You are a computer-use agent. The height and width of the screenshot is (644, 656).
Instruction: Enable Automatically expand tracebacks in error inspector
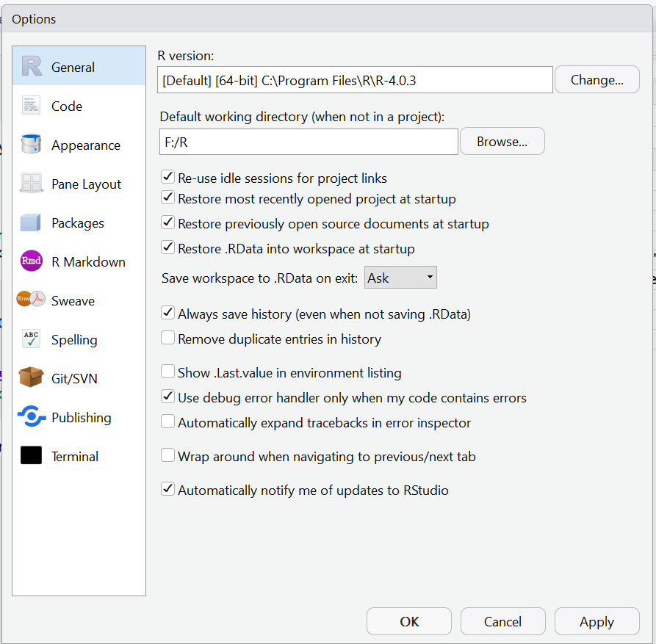[x=167, y=422]
